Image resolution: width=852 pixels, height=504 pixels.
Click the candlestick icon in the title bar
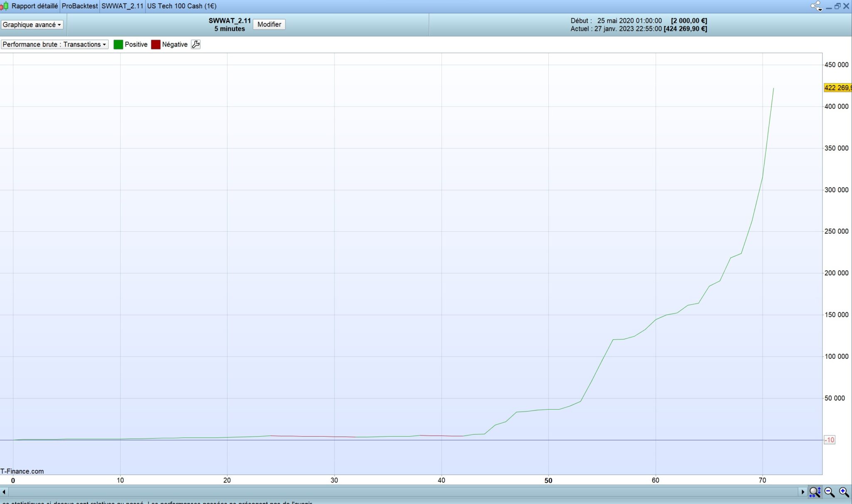(x=4, y=6)
